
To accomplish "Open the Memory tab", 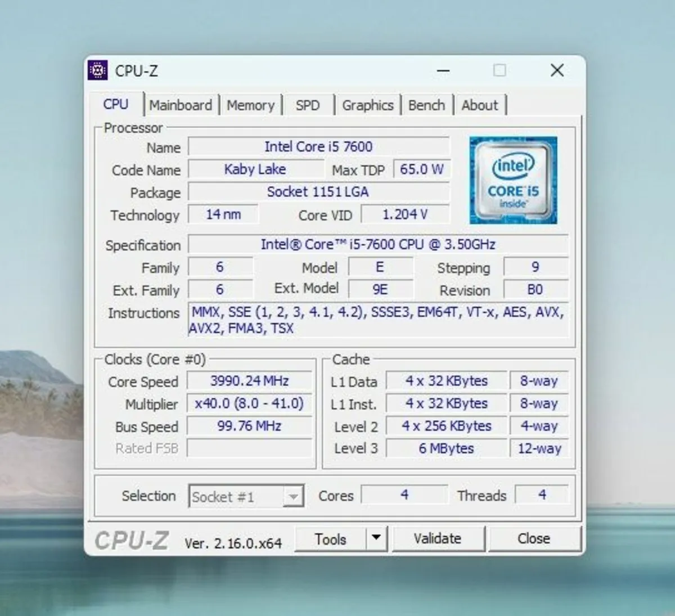I will click(251, 105).
